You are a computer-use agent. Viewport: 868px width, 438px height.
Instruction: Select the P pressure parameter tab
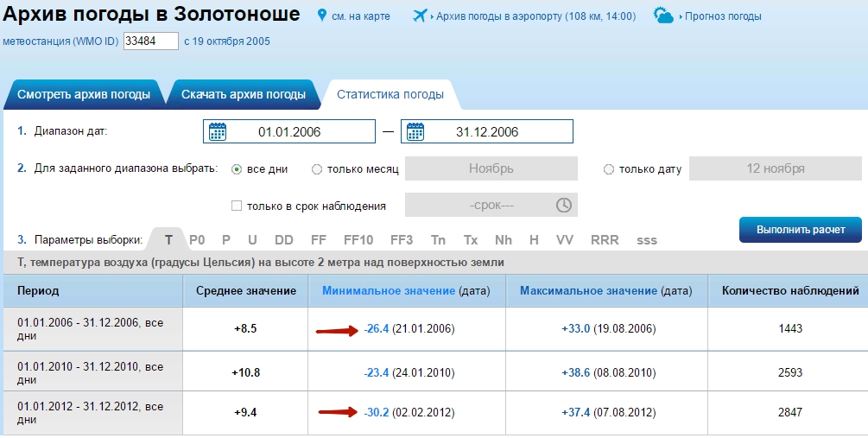pos(226,240)
